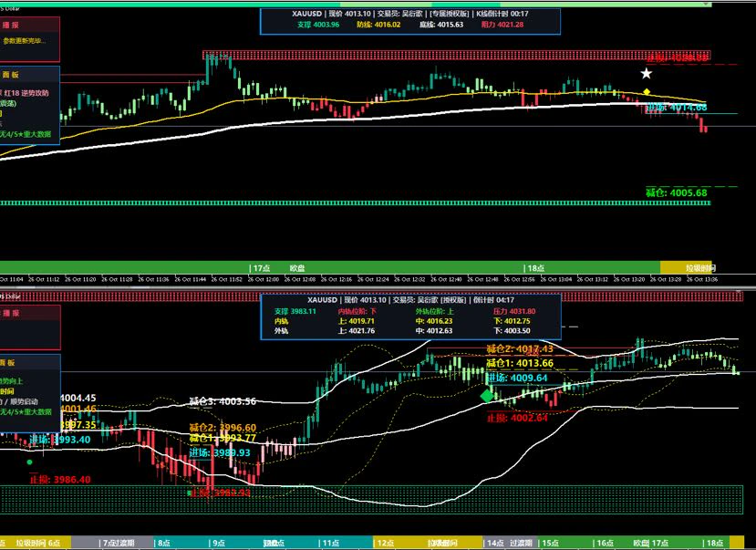Click the small yellow diamond marker in the upper chart

647,91
